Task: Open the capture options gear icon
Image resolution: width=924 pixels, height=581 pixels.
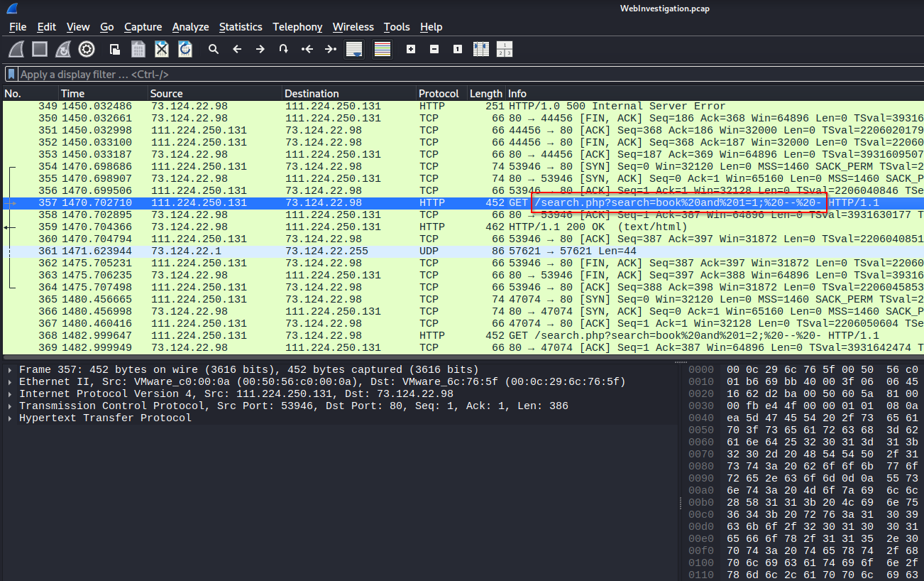Action: point(87,49)
